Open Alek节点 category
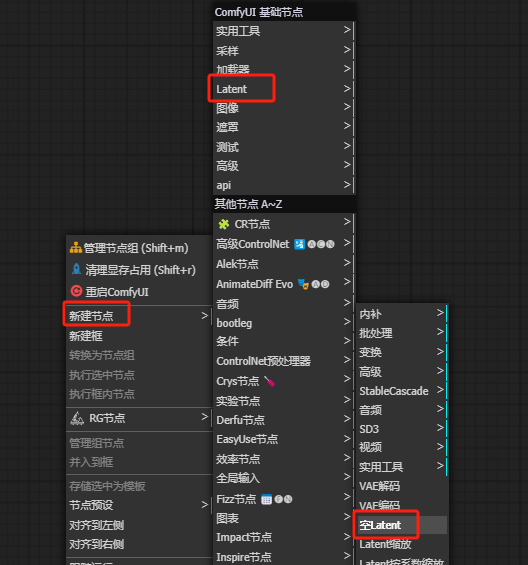Viewport: 528px width, 565px height. pos(284,264)
